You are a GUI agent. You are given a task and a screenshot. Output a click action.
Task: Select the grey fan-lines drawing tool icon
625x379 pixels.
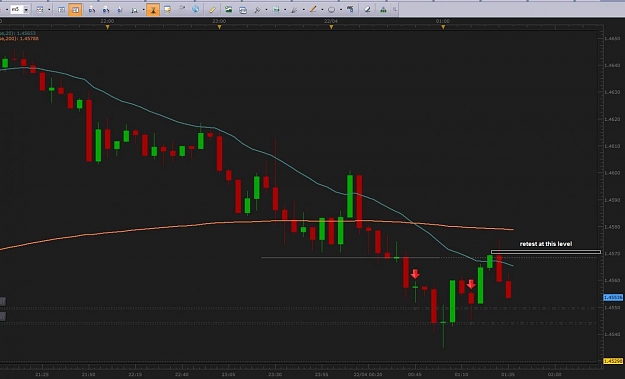(x=295, y=10)
